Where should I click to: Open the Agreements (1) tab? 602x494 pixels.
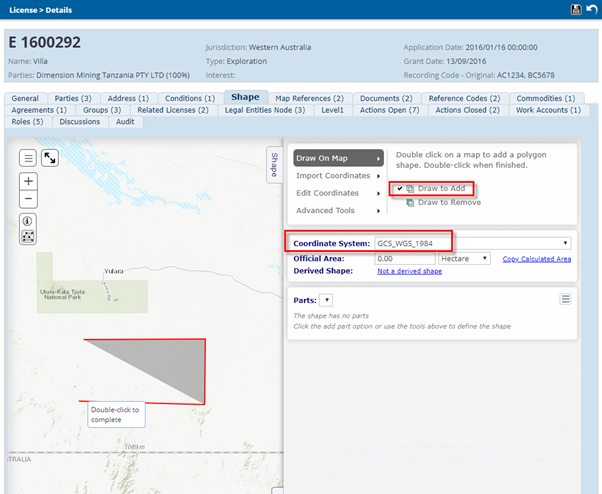coord(39,110)
